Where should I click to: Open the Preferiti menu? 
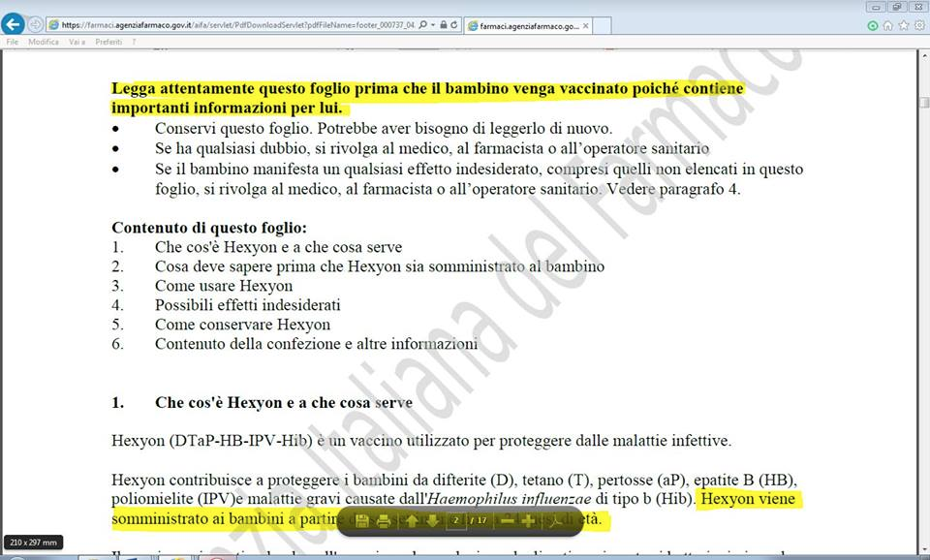(x=108, y=42)
